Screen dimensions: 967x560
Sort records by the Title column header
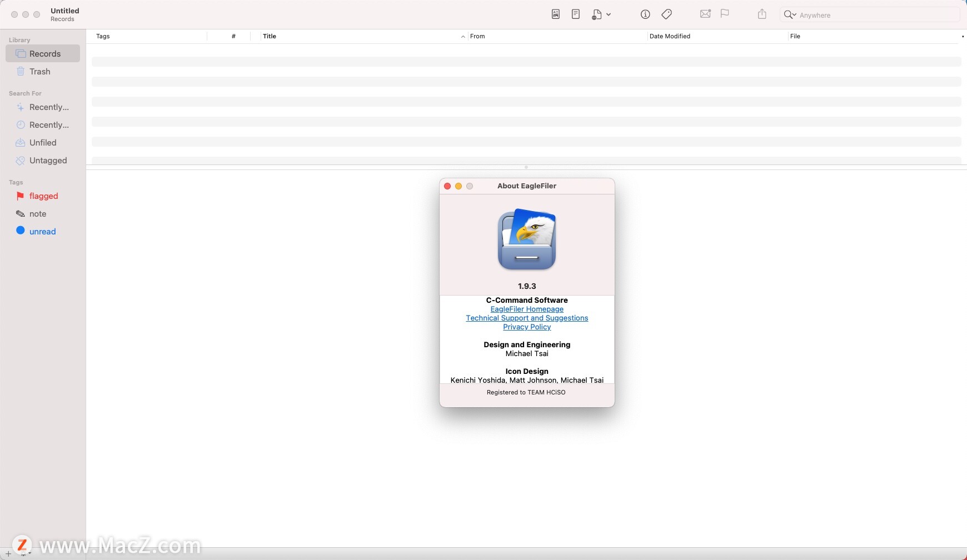[364, 36]
